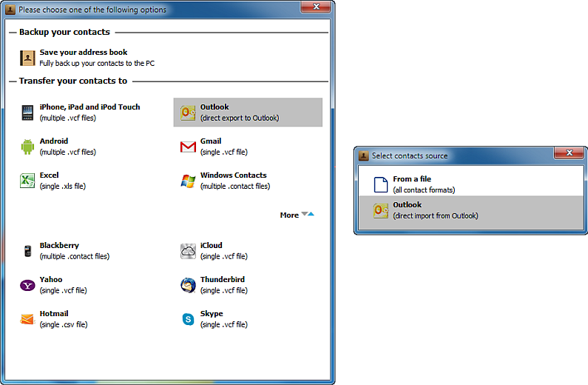Select From a file contacts source
The height and width of the screenshot is (385, 588).
(x=471, y=181)
